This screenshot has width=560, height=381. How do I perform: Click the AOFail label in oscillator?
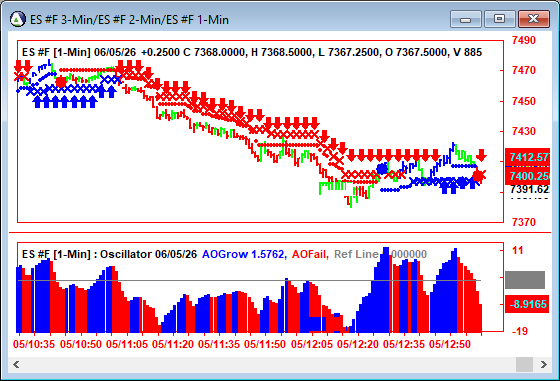tap(310, 254)
